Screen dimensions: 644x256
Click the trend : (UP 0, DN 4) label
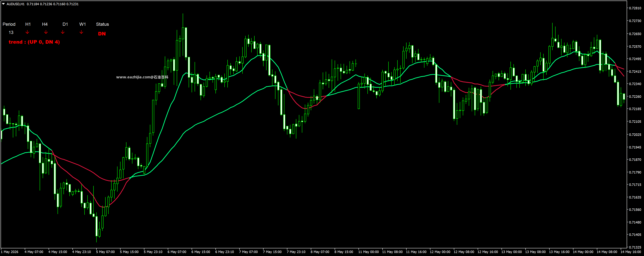point(34,42)
